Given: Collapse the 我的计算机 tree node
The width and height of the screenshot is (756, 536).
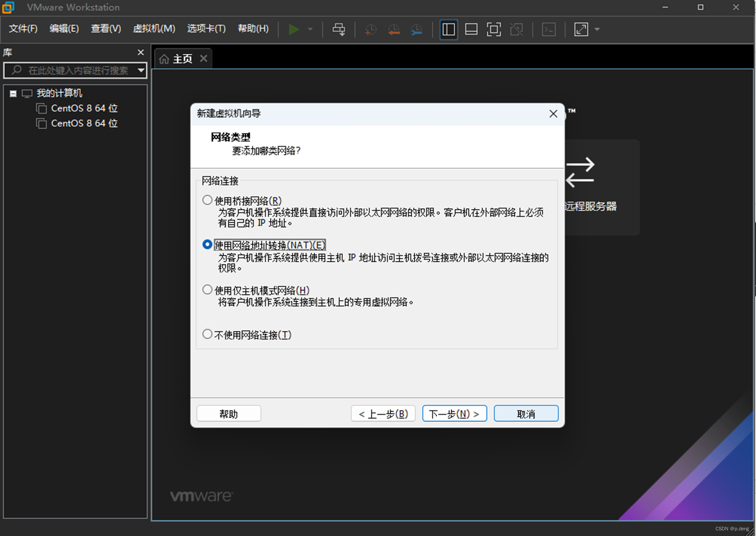Looking at the screenshot, I should click(13, 93).
